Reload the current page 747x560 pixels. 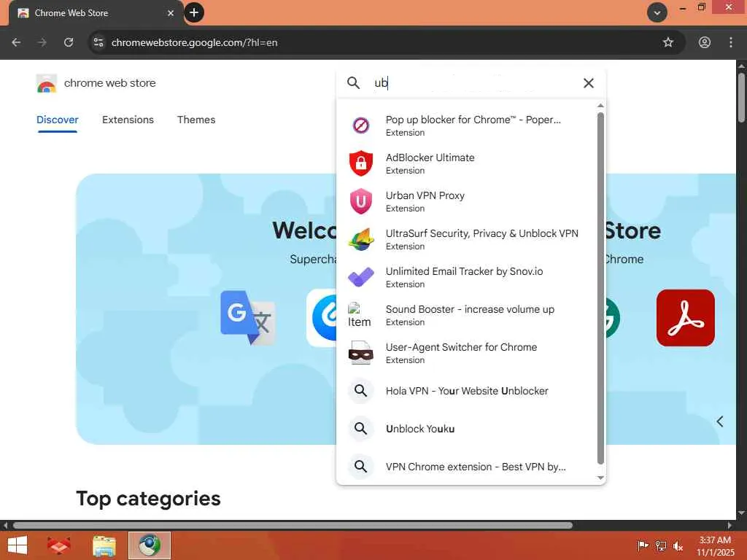69,42
